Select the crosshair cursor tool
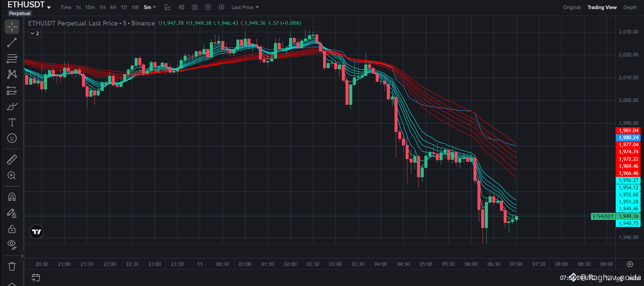Screen dimensions: 644x286 click(x=12, y=27)
